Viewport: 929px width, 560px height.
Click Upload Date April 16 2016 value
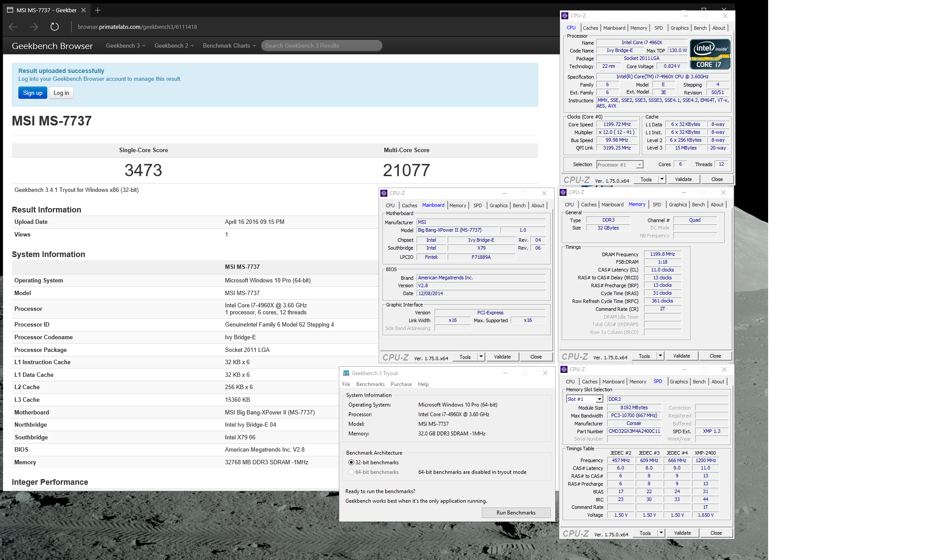click(254, 222)
